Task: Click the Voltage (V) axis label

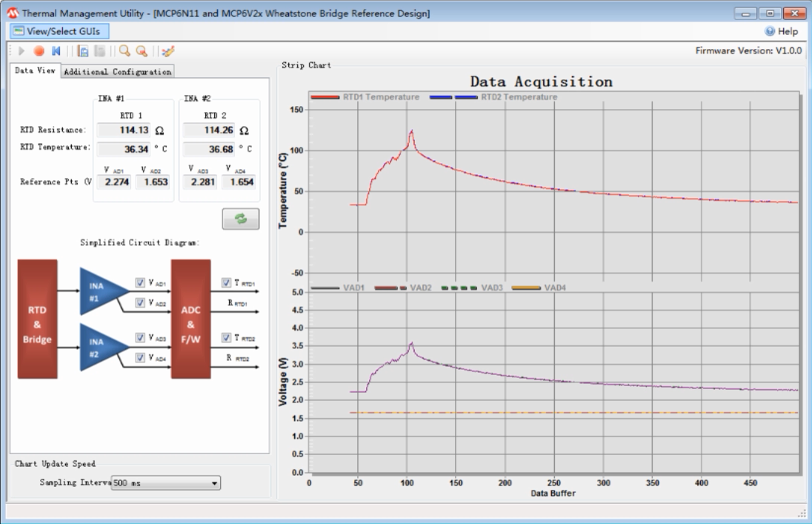Action: point(283,382)
